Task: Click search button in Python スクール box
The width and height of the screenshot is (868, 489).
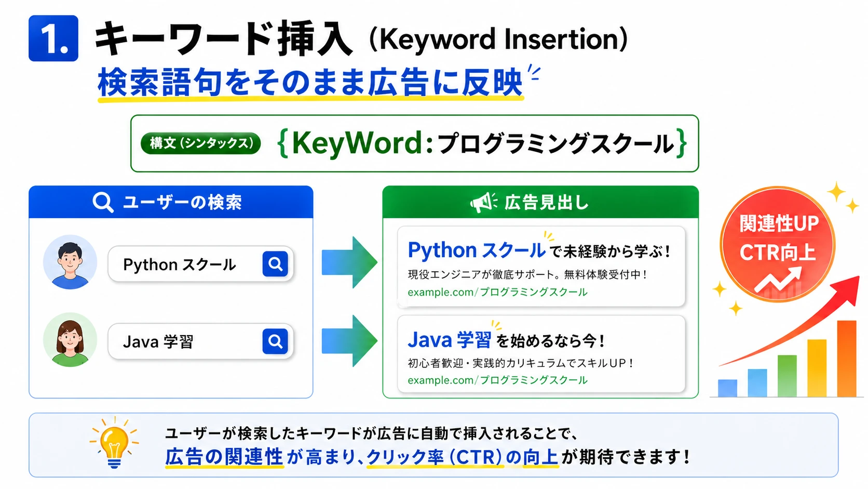Action: (x=275, y=264)
